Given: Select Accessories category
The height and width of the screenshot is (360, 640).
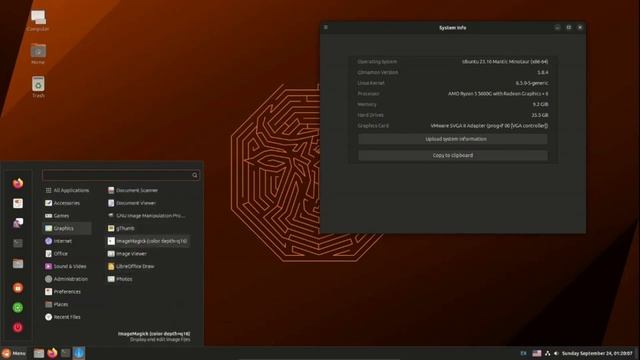Looking at the screenshot, I should click(67, 203).
